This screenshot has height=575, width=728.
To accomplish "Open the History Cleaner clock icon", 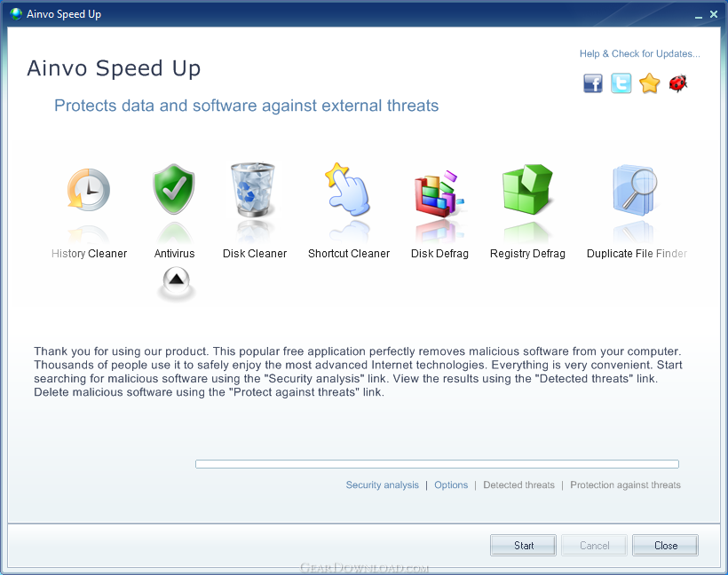I will pos(89,190).
